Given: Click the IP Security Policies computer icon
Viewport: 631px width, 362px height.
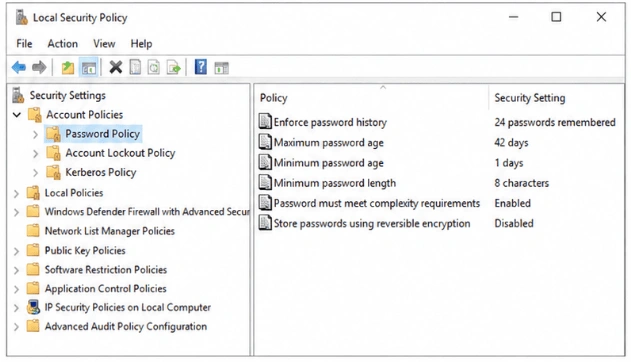Looking at the screenshot, I should pyautogui.click(x=33, y=307).
